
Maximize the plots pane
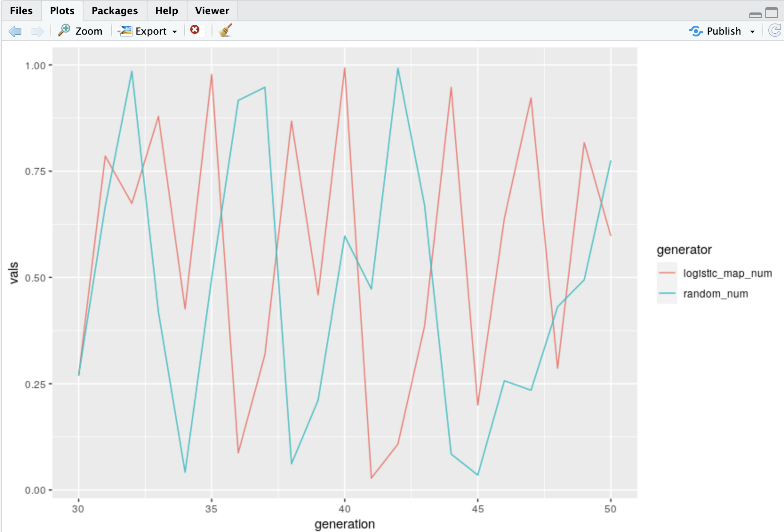tap(772, 13)
